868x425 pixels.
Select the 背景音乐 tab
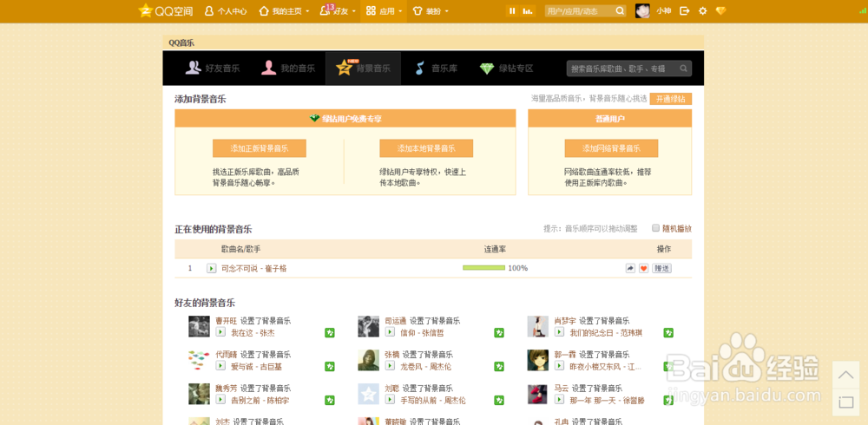[363, 69]
